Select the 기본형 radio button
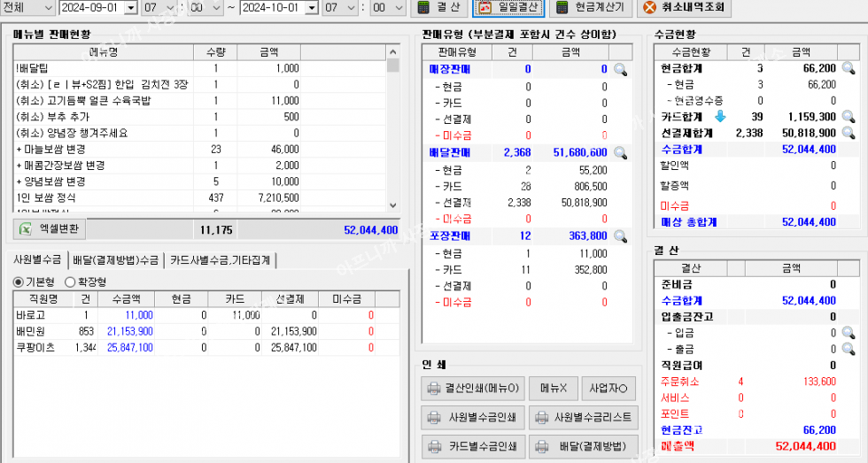 [x=19, y=281]
